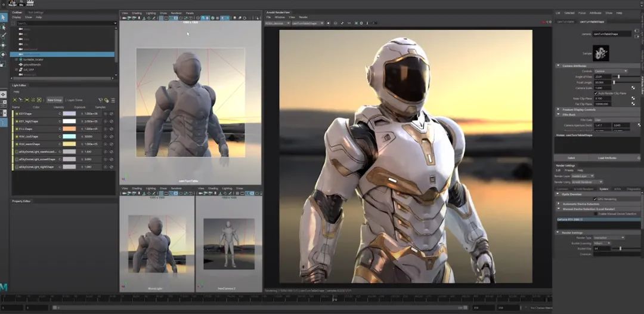Image resolution: width=644 pixels, height=314 pixels.
Task: Open the Controls dropdown under Camera Attributes
Action: coord(609,71)
